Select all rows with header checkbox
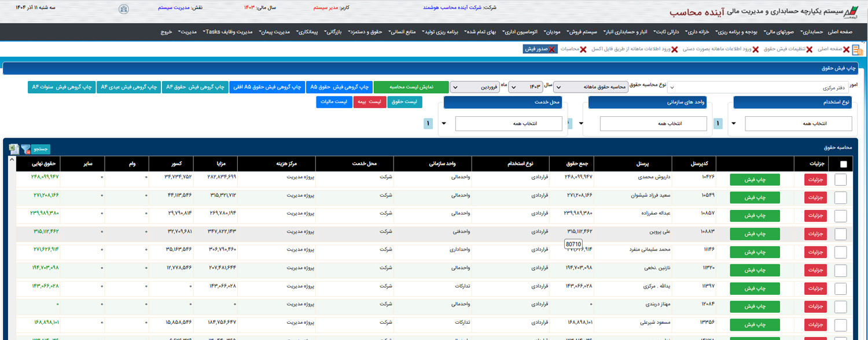 (843, 164)
